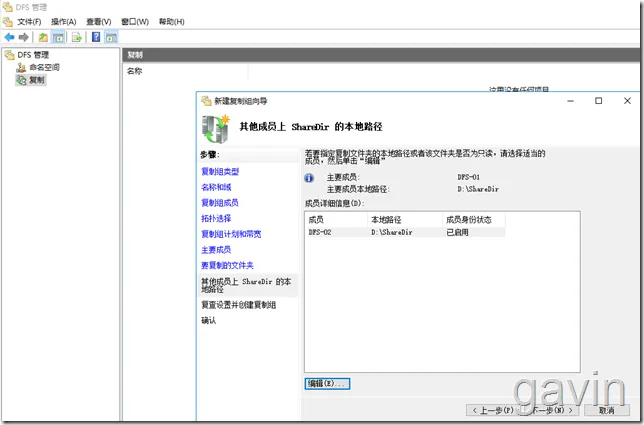
Task: Select the 复制 node in tree
Action: (x=37, y=80)
